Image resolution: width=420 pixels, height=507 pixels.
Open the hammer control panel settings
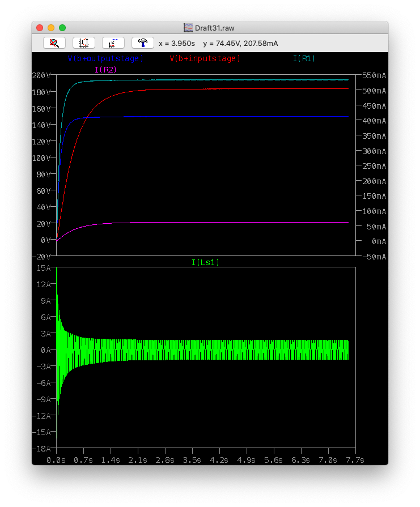(143, 43)
